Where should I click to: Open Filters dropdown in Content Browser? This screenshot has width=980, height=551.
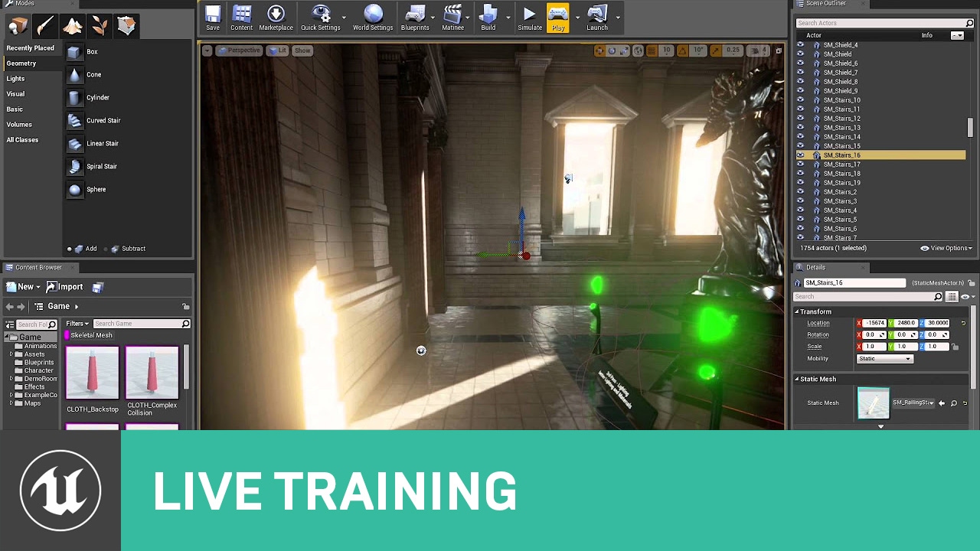[77, 324]
